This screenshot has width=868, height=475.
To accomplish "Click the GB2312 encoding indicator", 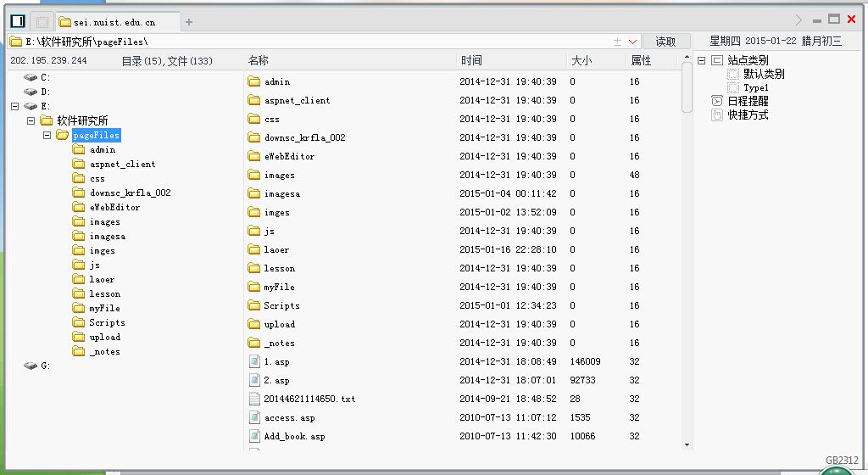I will (x=842, y=460).
